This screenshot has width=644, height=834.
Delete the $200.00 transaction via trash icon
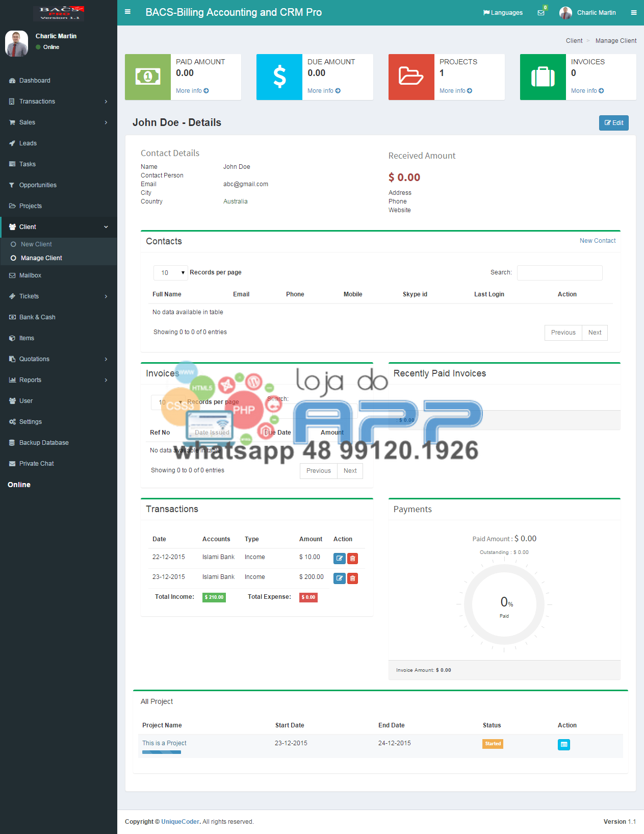tap(352, 578)
